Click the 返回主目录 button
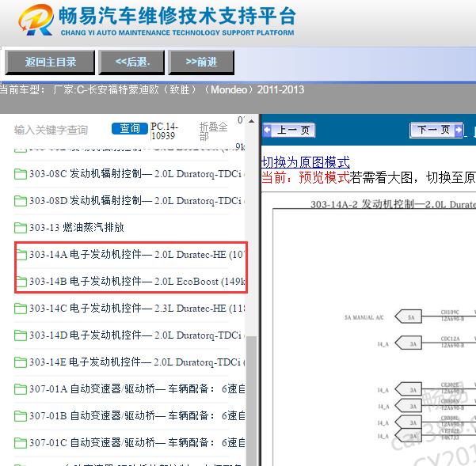Image resolution: width=476 pixels, height=466 pixels. [50, 63]
